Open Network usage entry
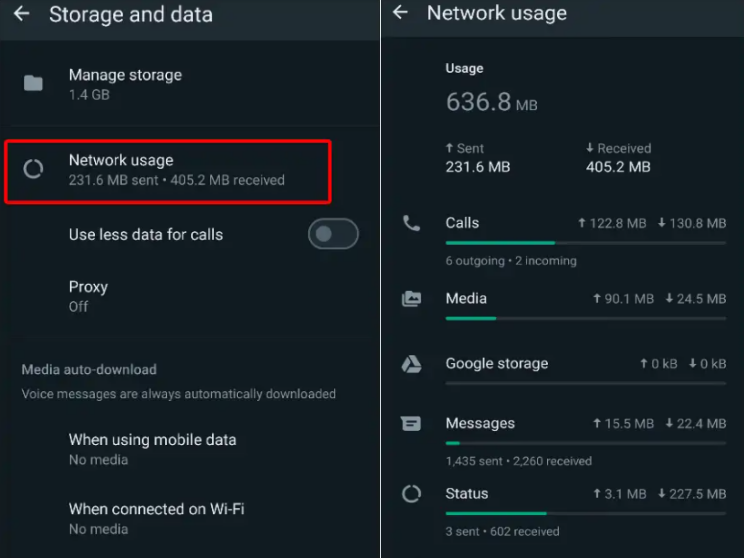 (176, 169)
